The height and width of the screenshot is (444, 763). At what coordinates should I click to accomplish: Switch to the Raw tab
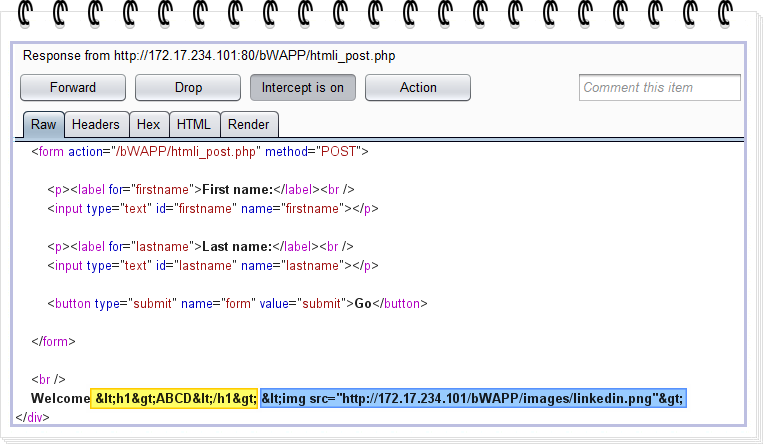43,125
